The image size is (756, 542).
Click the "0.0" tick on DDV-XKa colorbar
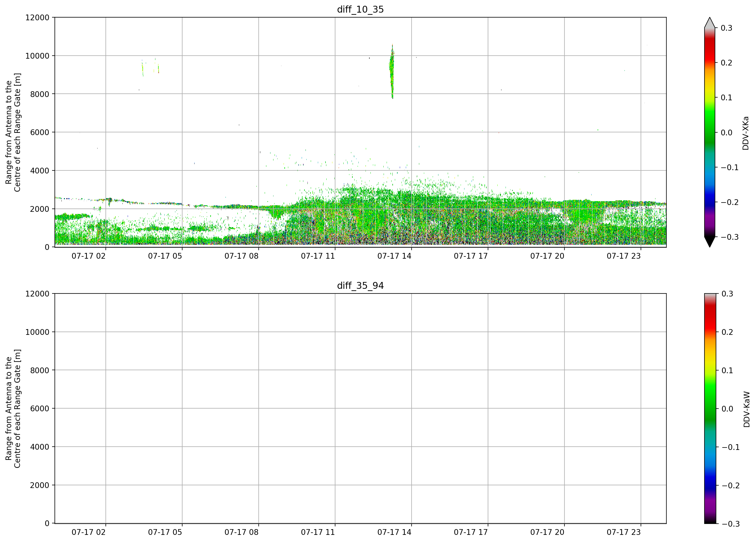point(727,133)
